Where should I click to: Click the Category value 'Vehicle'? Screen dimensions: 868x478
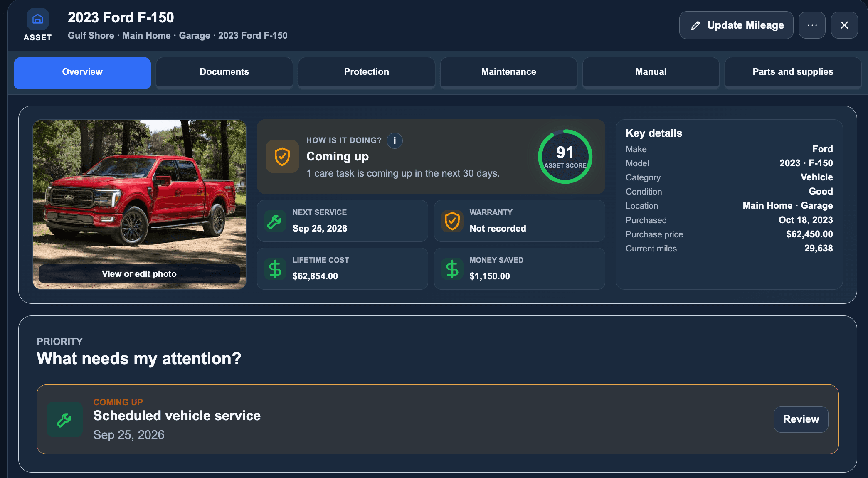click(817, 177)
